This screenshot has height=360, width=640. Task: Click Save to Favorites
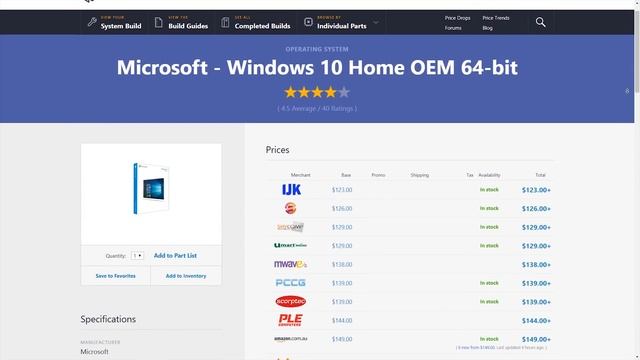tap(116, 276)
